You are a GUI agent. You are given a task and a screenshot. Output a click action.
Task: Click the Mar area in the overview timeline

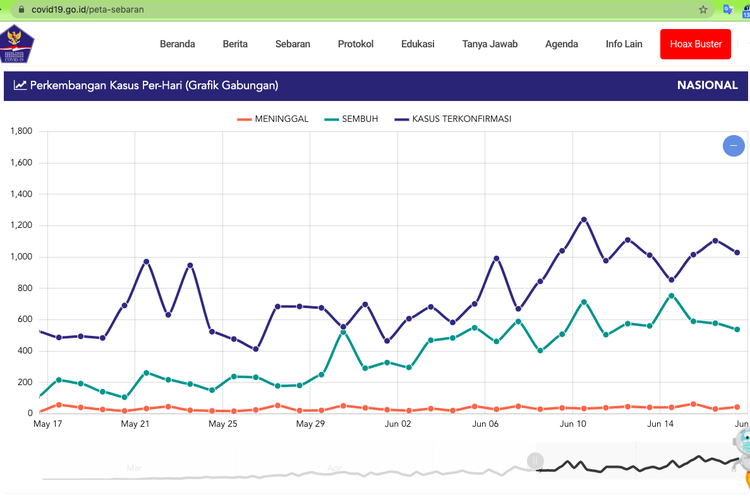click(x=134, y=467)
